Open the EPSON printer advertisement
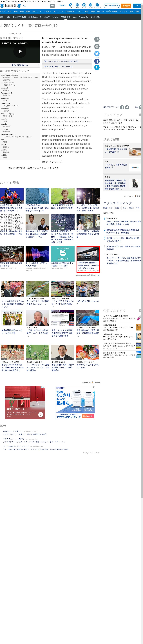The width and height of the screenshot is (143, 644). pyautogui.click(x=75, y=403)
